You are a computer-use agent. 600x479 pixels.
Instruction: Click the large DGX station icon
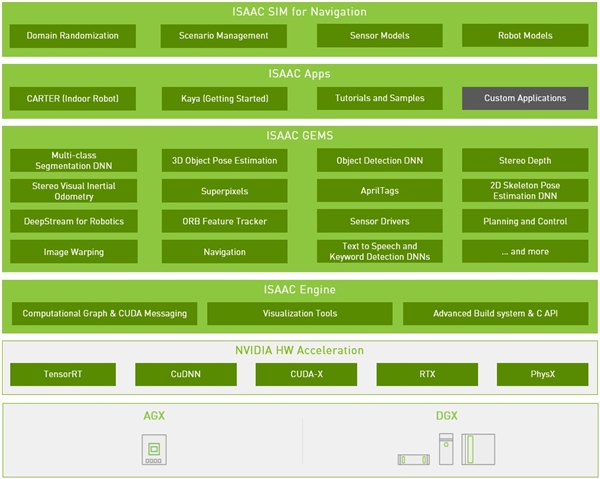coord(478,449)
